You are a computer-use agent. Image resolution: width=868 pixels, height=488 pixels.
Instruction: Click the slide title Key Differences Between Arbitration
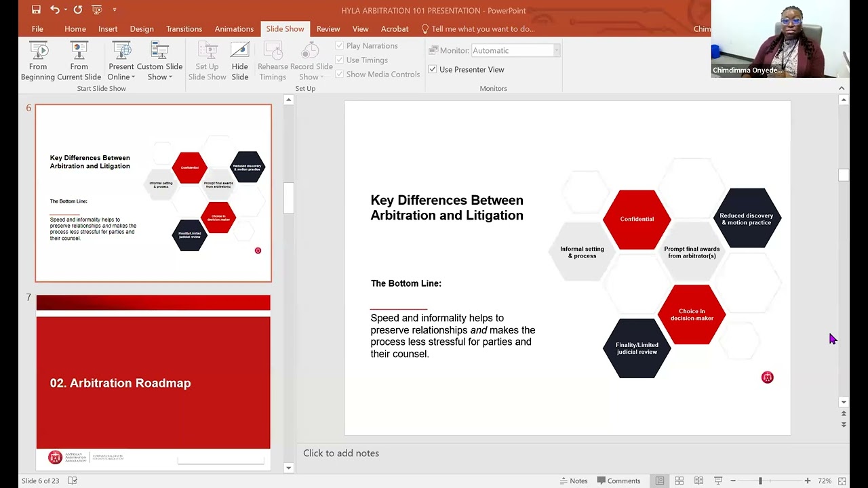pyautogui.click(x=447, y=207)
